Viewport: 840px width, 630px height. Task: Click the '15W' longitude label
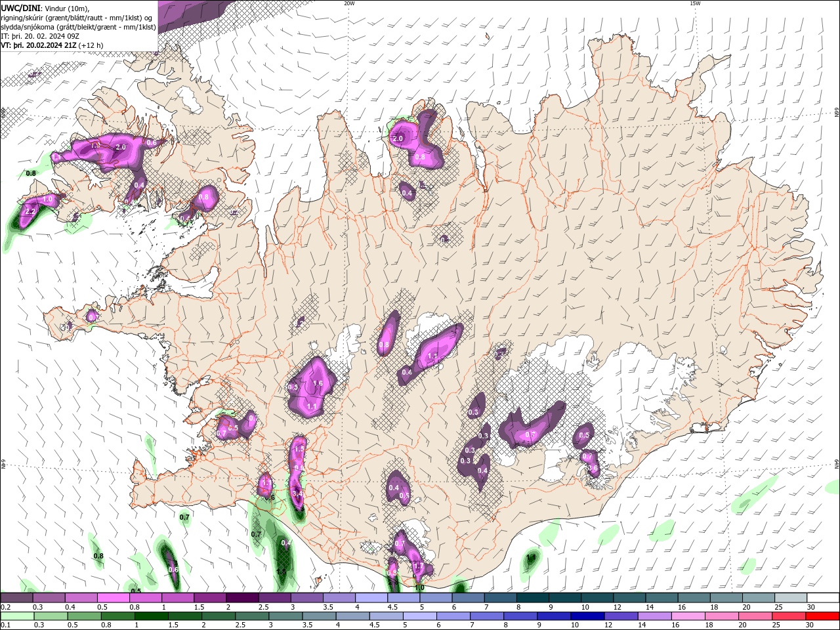click(694, 3)
